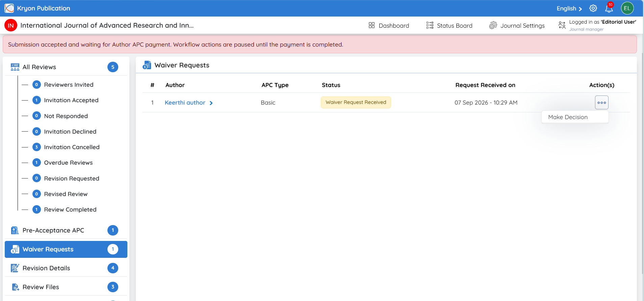Click the switch-role icon beside Logged in as

pyautogui.click(x=562, y=25)
